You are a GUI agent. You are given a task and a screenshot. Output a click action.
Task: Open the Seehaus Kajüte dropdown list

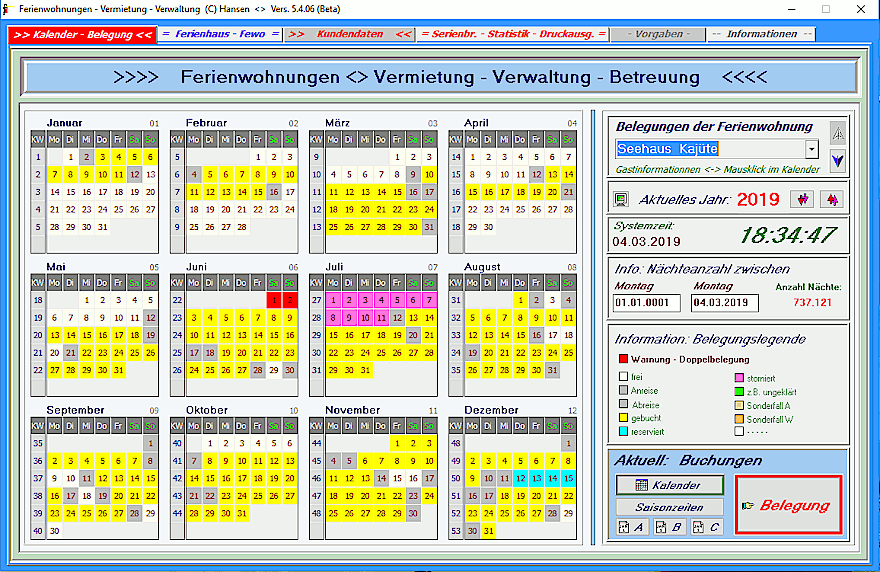pyautogui.click(x=811, y=150)
